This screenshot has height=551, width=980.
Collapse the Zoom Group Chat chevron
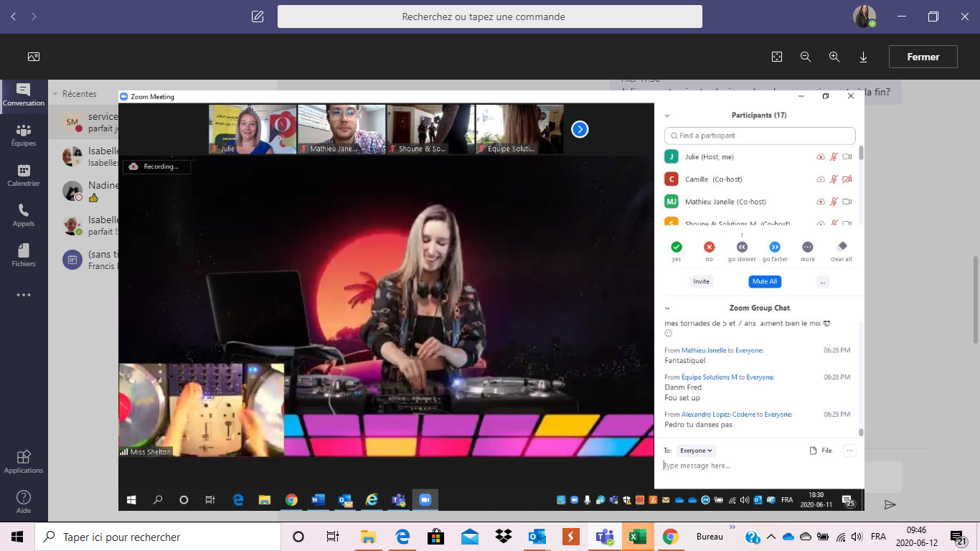coord(667,309)
